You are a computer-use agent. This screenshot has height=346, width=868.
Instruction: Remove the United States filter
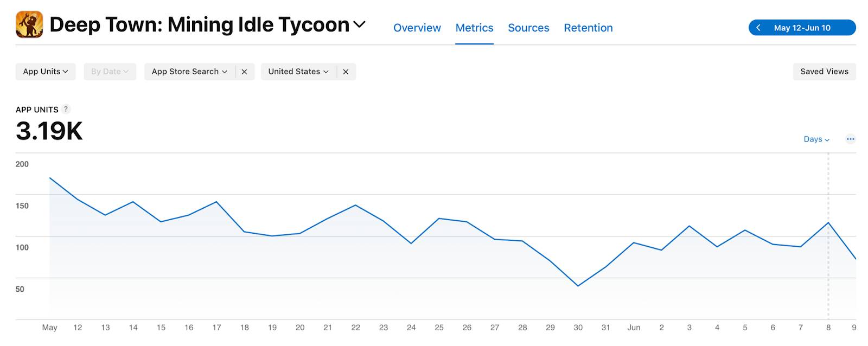[x=346, y=72]
